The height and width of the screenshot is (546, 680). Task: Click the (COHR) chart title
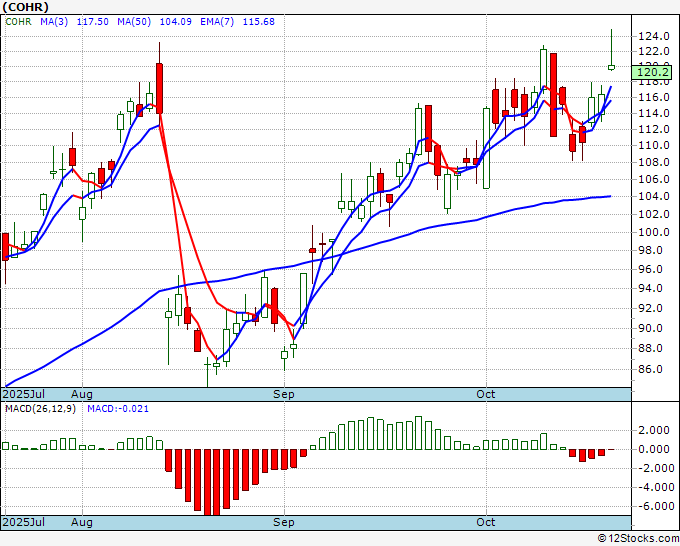pos(26,7)
